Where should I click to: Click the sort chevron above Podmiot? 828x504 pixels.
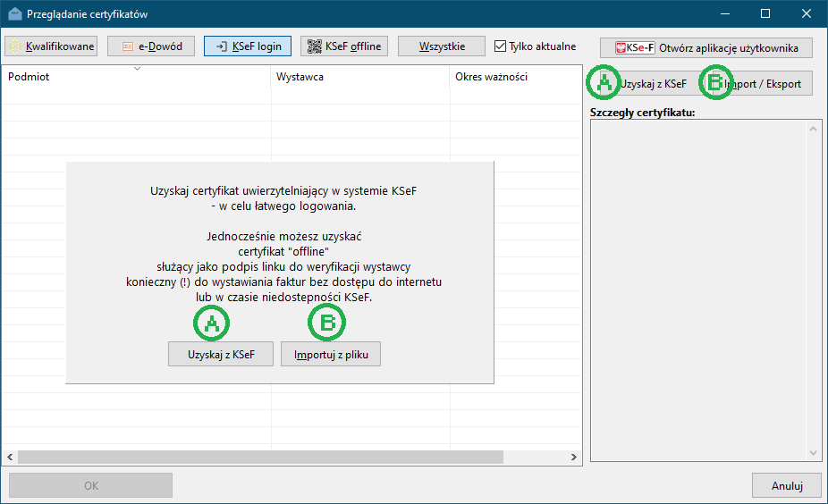[x=137, y=68]
